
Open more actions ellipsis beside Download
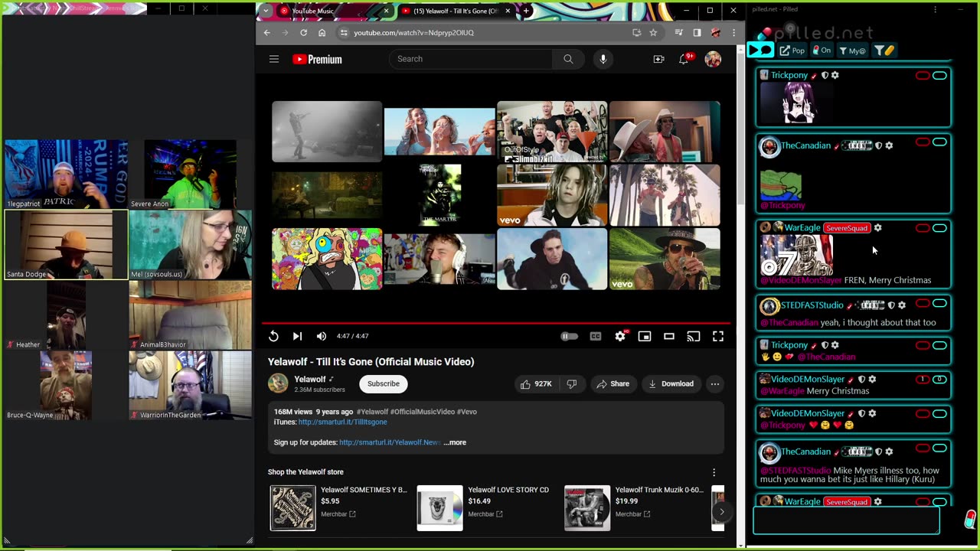(x=714, y=383)
